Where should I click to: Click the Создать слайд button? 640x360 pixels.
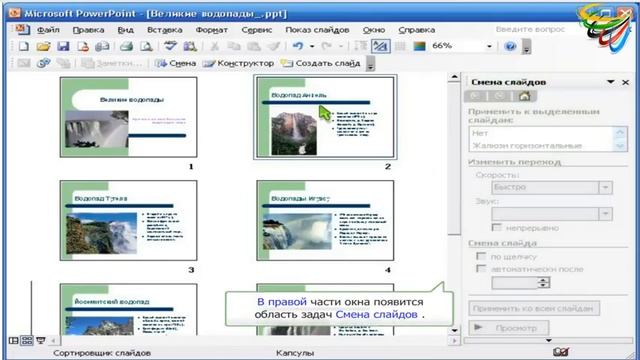click(320, 63)
